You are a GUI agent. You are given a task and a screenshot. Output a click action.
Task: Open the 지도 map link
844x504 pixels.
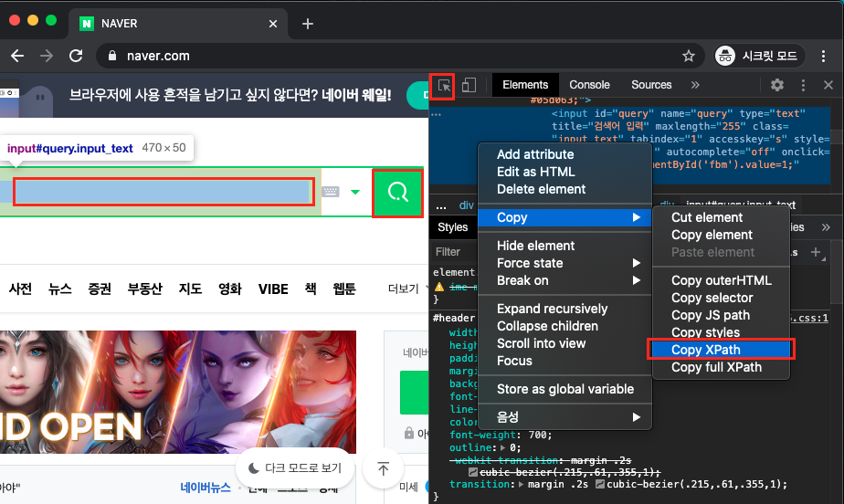click(x=190, y=289)
